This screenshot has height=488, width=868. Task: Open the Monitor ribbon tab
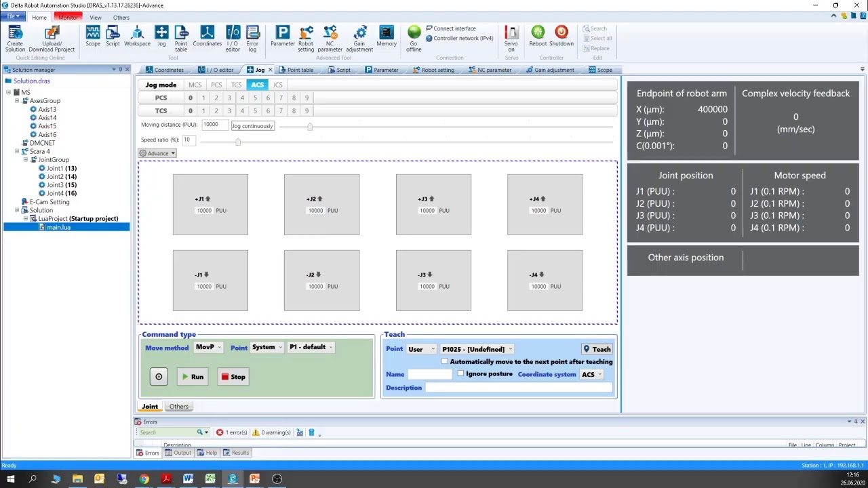pos(68,18)
